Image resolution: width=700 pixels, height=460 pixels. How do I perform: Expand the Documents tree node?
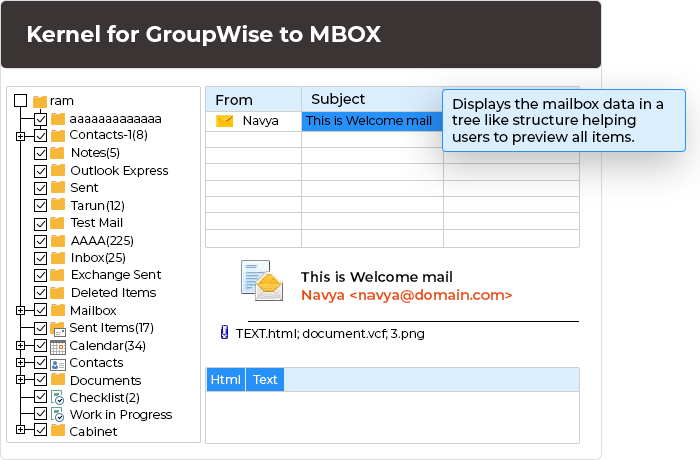(20, 380)
